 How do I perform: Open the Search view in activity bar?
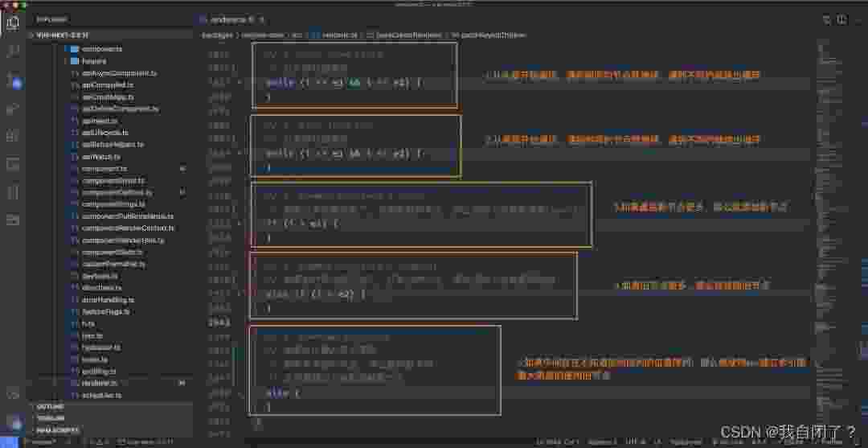[x=14, y=51]
